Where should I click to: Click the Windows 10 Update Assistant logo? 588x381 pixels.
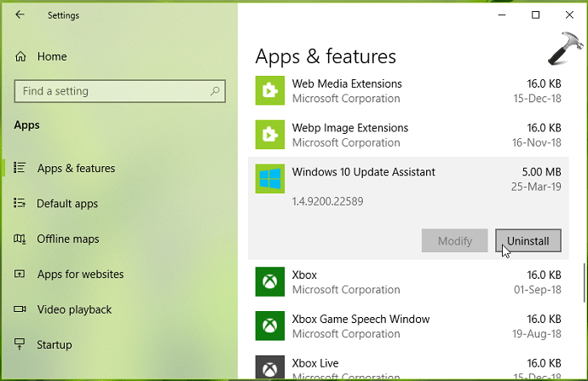pyautogui.click(x=270, y=179)
